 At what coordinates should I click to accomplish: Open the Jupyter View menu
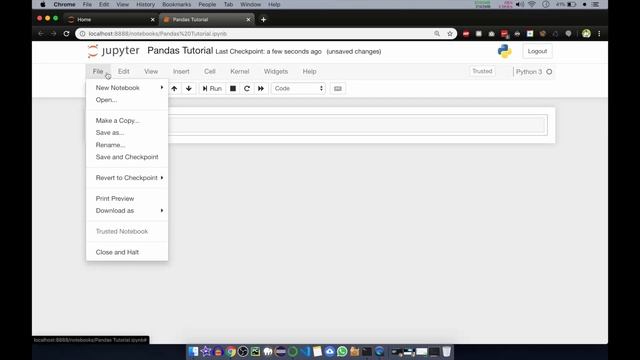[151, 71]
